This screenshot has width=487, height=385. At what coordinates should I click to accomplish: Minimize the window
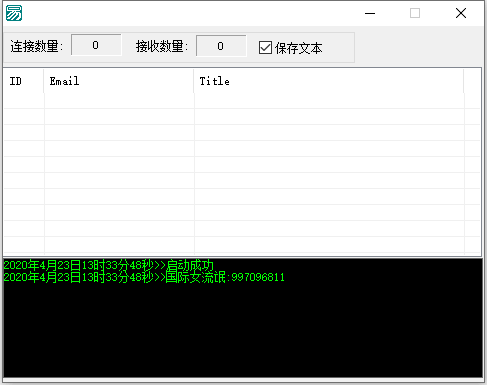370,13
